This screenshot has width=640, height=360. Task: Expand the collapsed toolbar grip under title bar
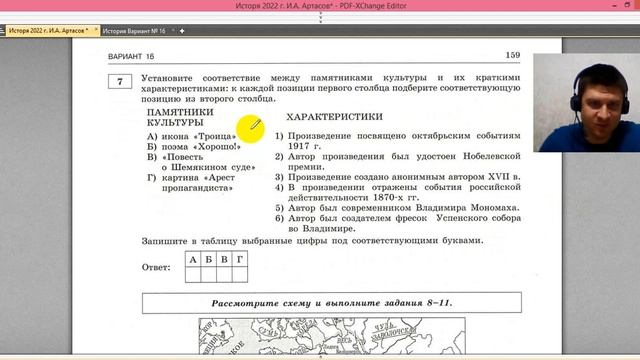click(320, 17)
